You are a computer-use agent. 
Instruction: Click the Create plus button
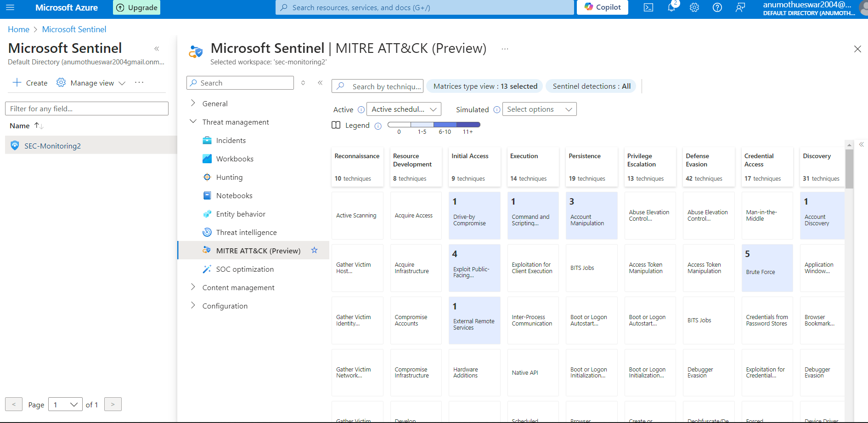30,83
